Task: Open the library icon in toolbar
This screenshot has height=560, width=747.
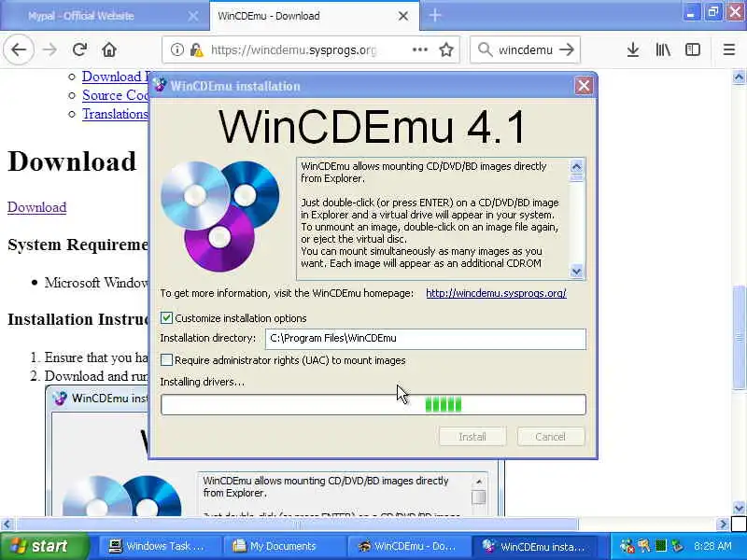Action: tap(663, 49)
